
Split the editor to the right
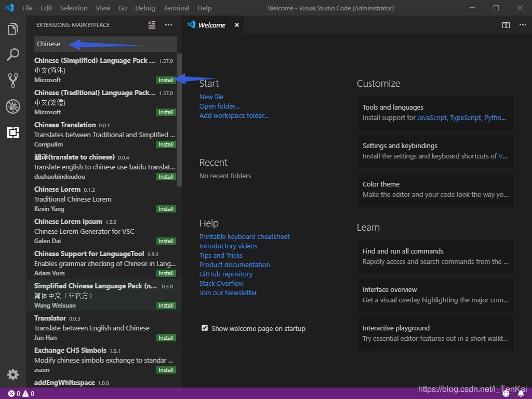pyautogui.click(x=506, y=25)
